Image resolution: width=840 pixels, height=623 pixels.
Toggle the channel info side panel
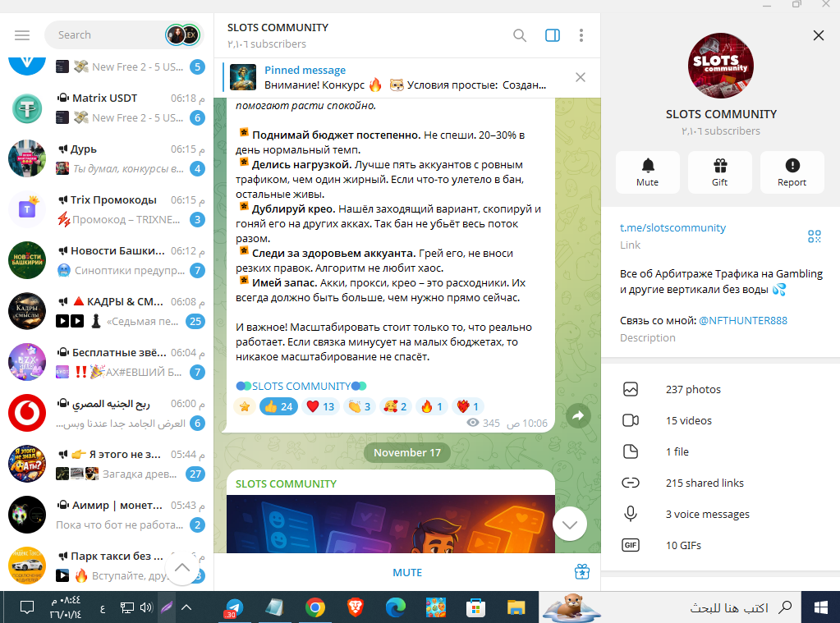[x=553, y=35]
